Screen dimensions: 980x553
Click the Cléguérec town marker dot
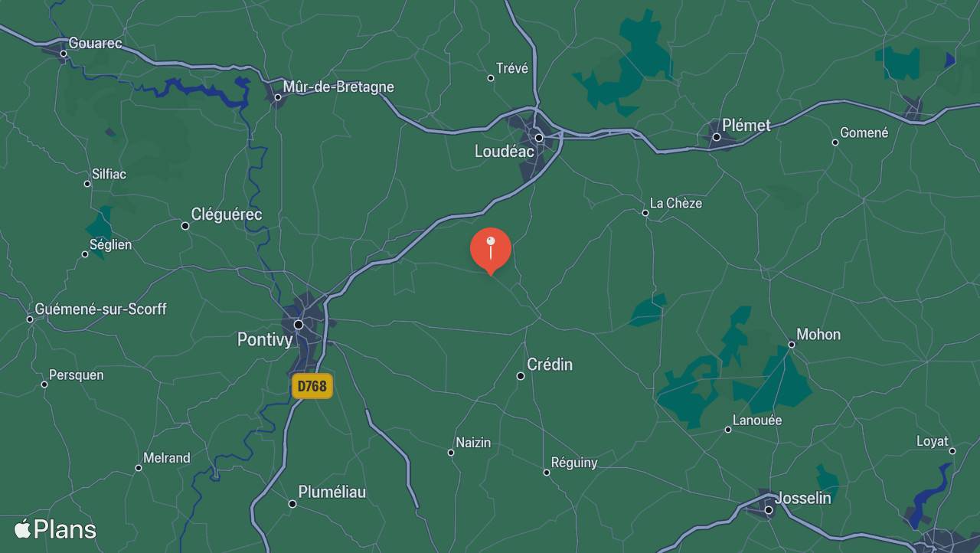pyautogui.click(x=185, y=226)
